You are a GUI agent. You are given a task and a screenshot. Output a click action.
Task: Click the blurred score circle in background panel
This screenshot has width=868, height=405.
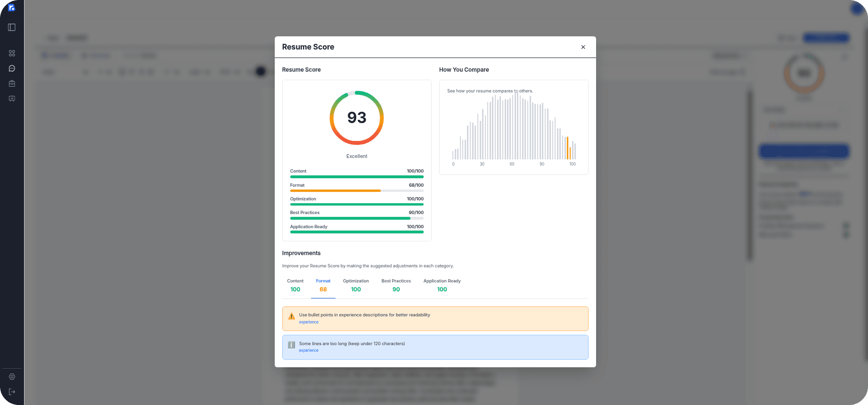pos(804,73)
